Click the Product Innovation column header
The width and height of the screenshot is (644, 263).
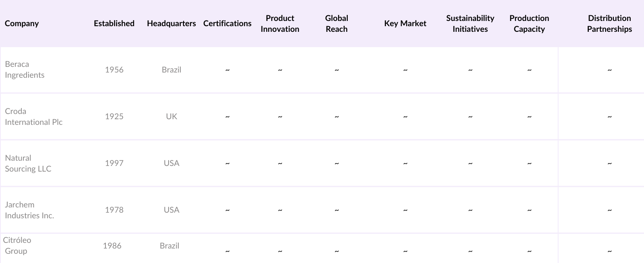(280, 23)
